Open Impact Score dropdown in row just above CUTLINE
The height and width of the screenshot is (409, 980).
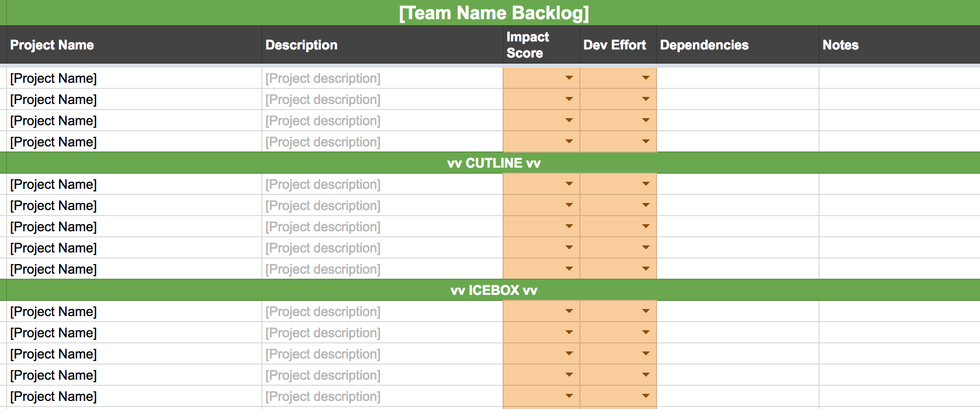click(569, 141)
